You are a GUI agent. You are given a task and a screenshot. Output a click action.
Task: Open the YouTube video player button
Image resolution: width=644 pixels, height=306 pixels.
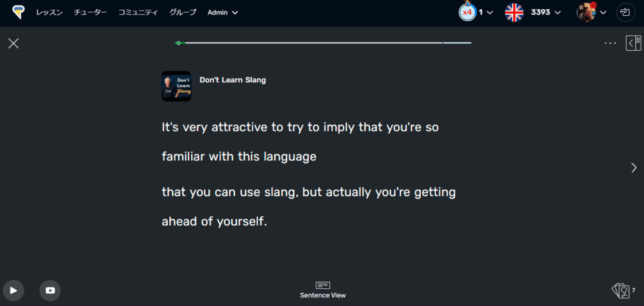50,290
